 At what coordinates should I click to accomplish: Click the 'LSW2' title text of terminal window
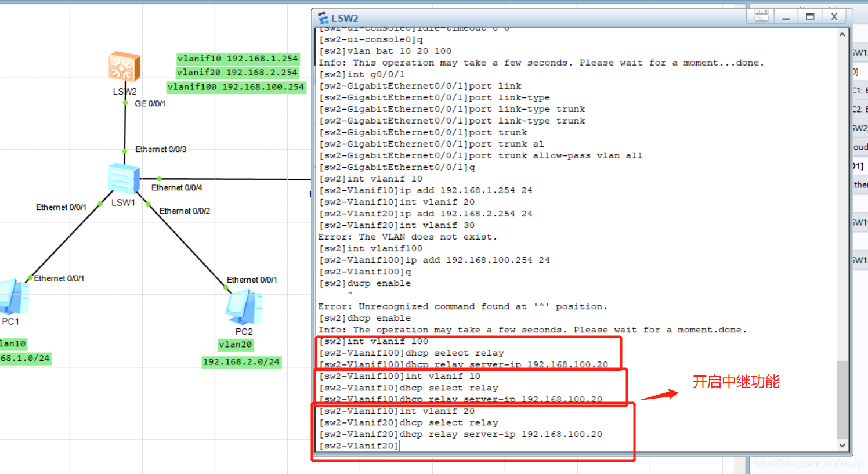point(345,19)
